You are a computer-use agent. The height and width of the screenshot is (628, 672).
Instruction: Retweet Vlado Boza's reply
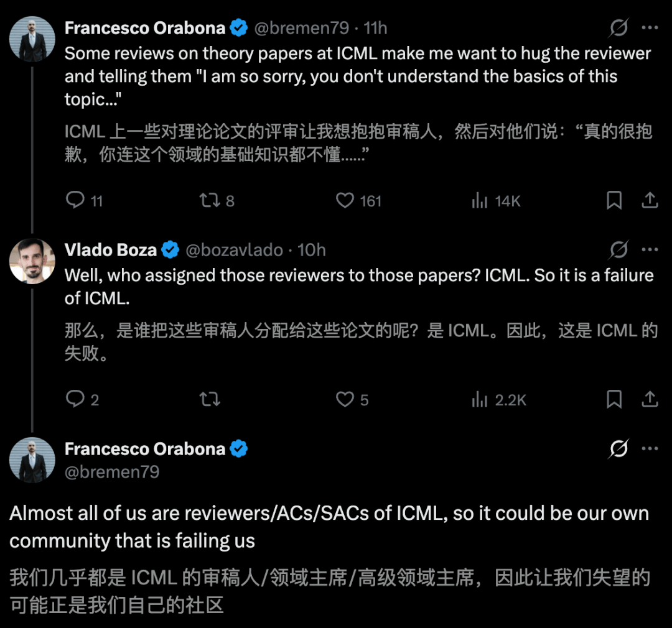coord(210,399)
